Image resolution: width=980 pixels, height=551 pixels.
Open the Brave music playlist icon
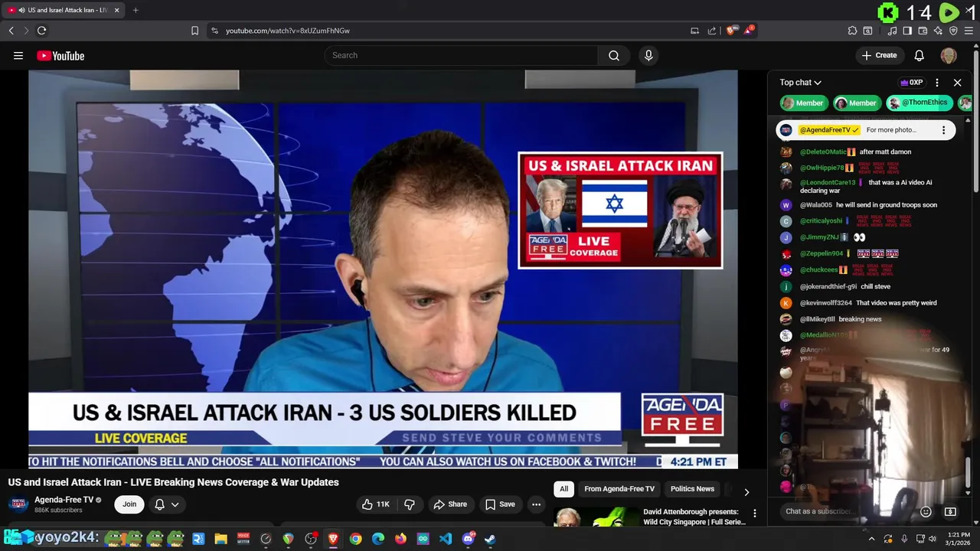[x=892, y=31]
